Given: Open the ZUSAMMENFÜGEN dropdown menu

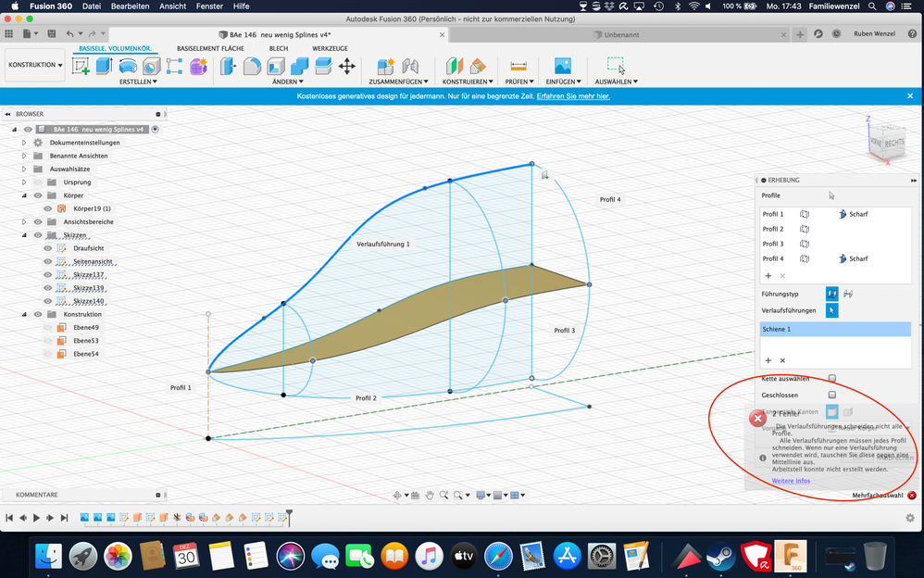Looking at the screenshot, I should click(398, 82).
